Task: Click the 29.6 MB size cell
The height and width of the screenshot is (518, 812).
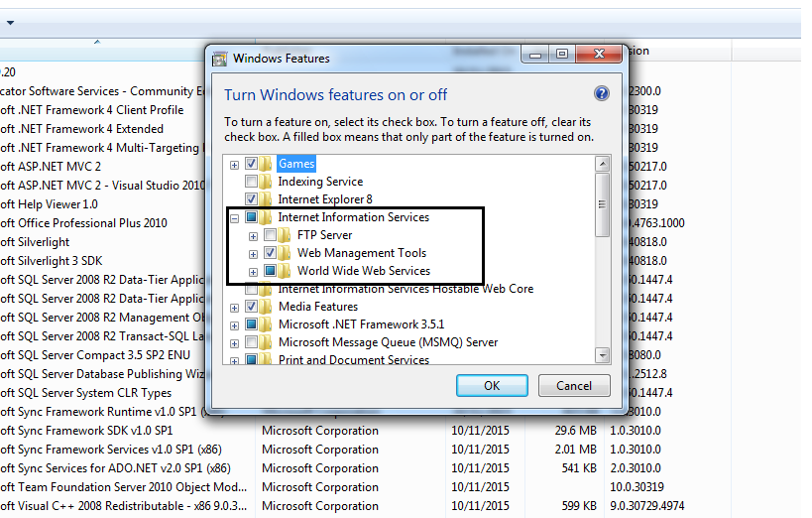Action: 575,431
